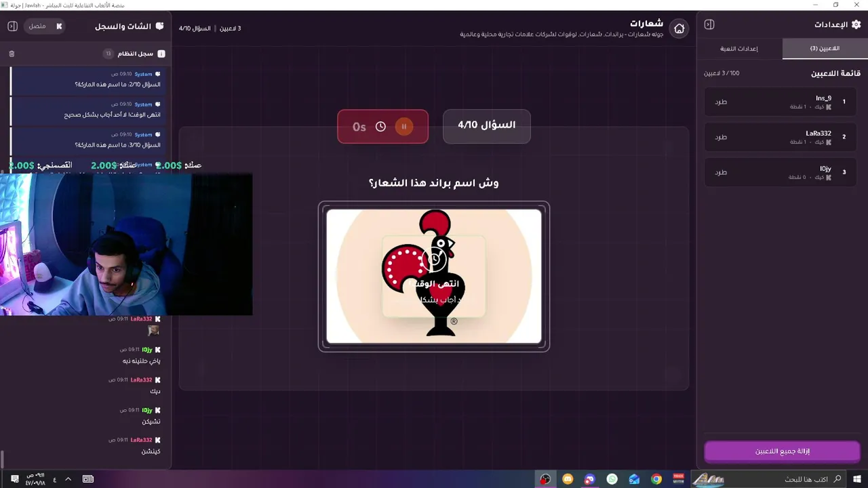Switch to the اللاعبين (3) tab

(x=825, y=49)
